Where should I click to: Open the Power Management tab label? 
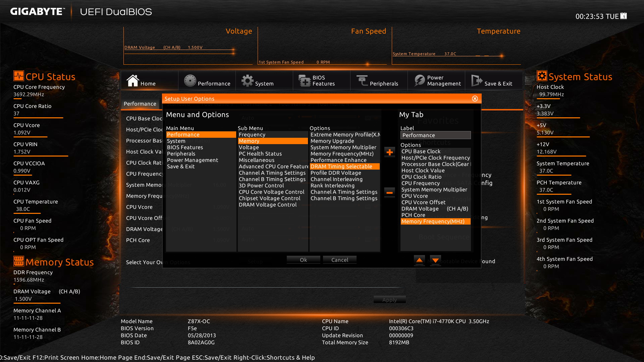pyautogui.click(x=444, y=80)
